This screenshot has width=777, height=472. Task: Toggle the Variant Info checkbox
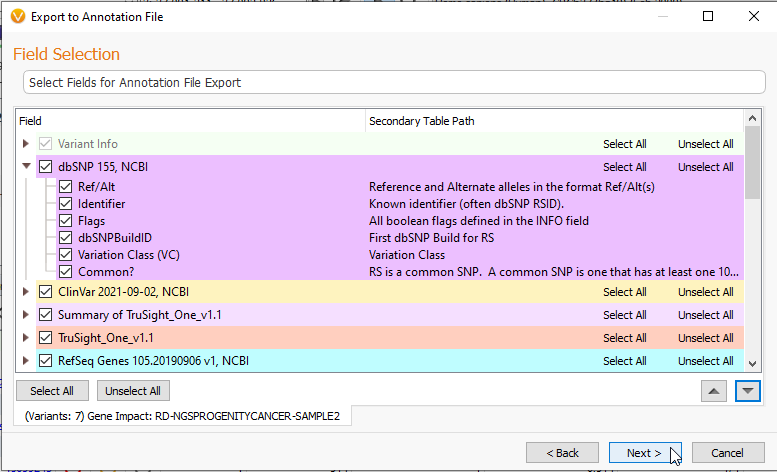tap(45, 144)
